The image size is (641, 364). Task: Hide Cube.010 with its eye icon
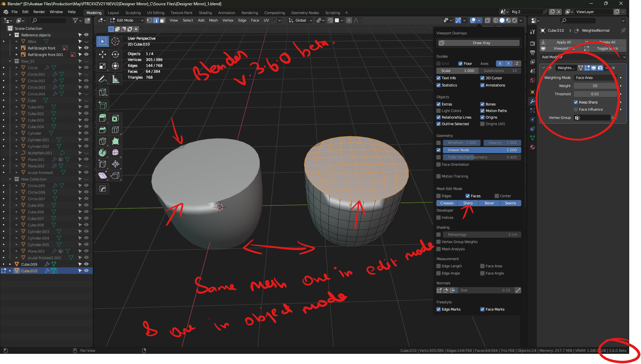tap(87, 271)
